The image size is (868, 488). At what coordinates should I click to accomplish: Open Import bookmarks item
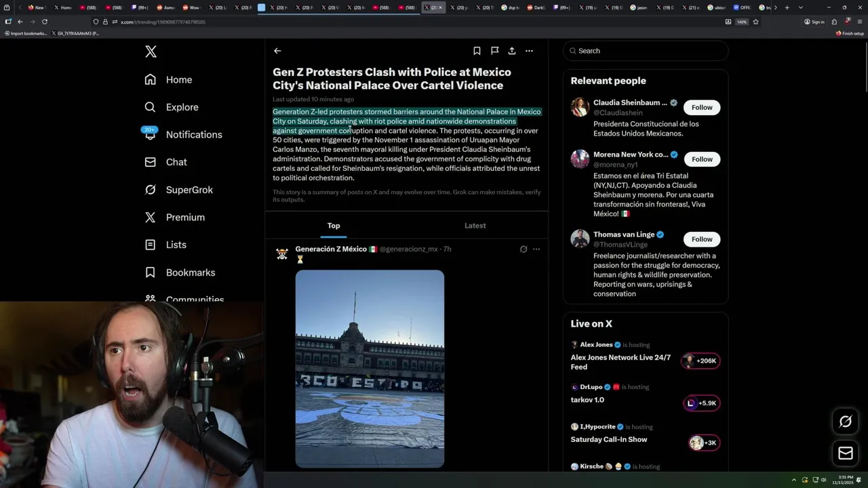(x=26, y=33)
